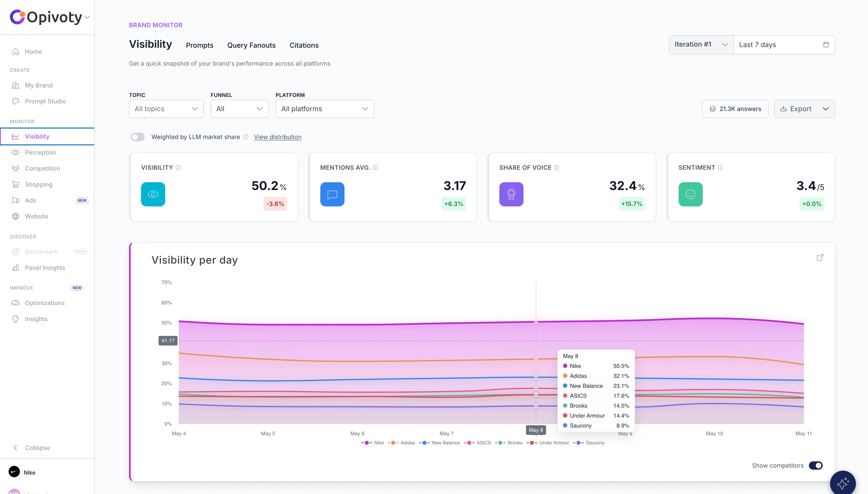This screenshot has width=868, height=494.
Task: Open View distribution link
Action: (x=278, y=137)
